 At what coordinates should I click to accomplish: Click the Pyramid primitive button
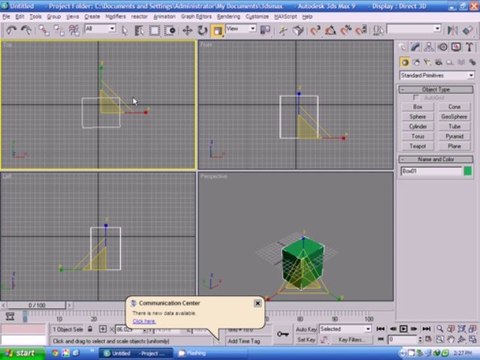click(x=454, y=136)
